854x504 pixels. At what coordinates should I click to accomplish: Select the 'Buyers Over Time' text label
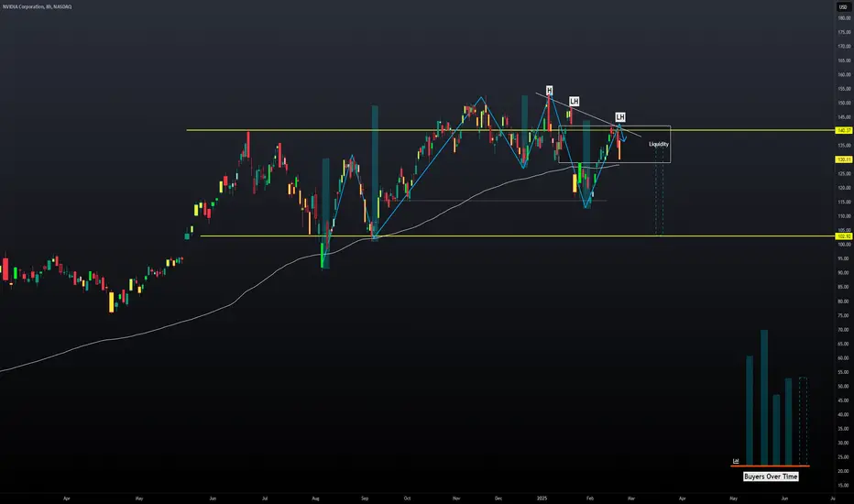coord(771,477)
